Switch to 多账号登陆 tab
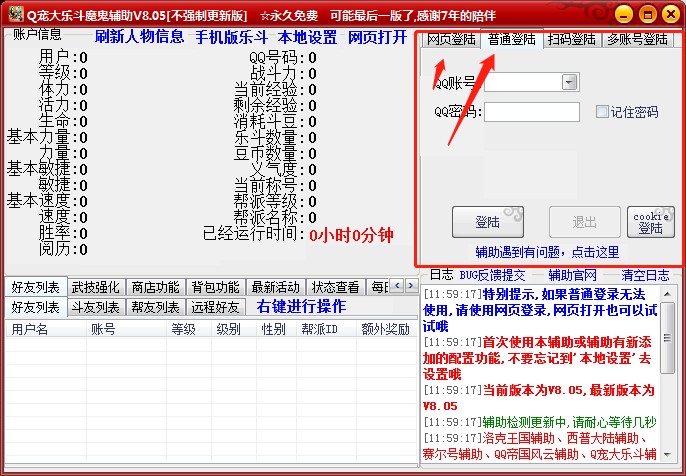 (637, 40)
